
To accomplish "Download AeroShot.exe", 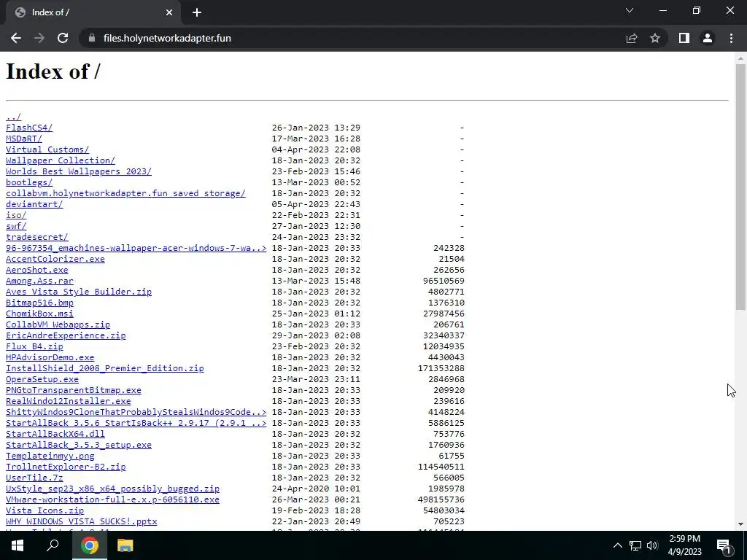I will [37, 270].
